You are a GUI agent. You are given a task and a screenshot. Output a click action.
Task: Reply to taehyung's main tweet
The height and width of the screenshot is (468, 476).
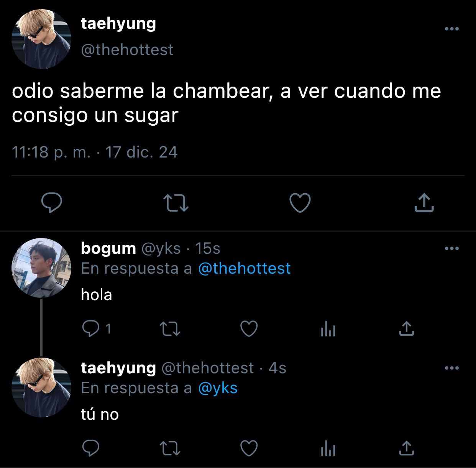(52, 203)
